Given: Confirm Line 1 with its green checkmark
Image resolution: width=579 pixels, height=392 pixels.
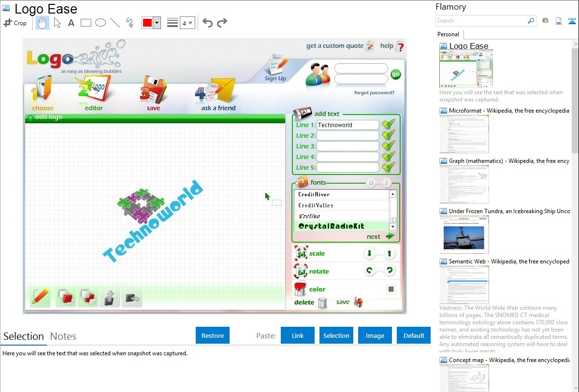Looking at the screenshot, I should click(389, 124).
